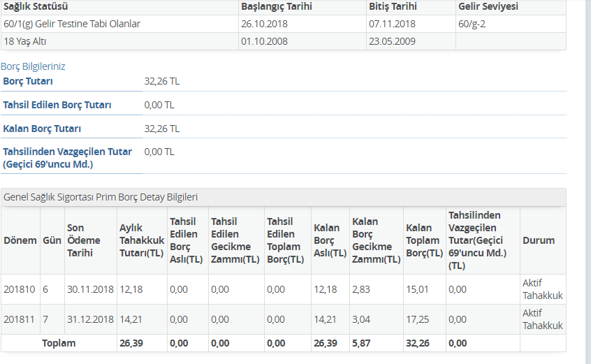591x364 pixels.
Task: Click the Dönem column header
Action: (20, 240)
